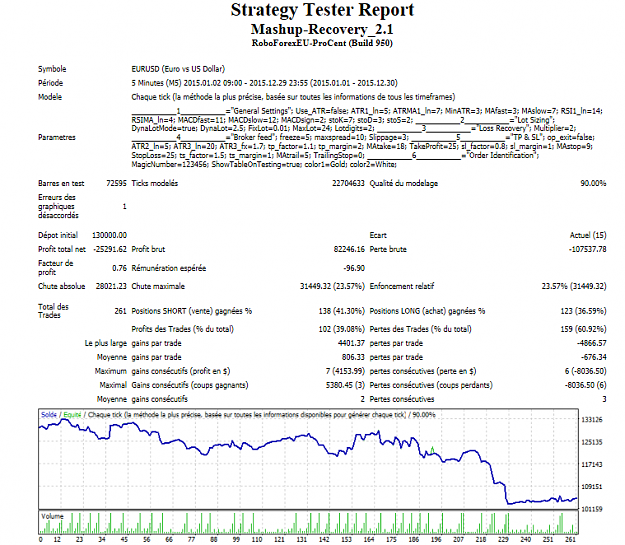
Task: Select bars value '72595'
Action: [x=116, y=183]
